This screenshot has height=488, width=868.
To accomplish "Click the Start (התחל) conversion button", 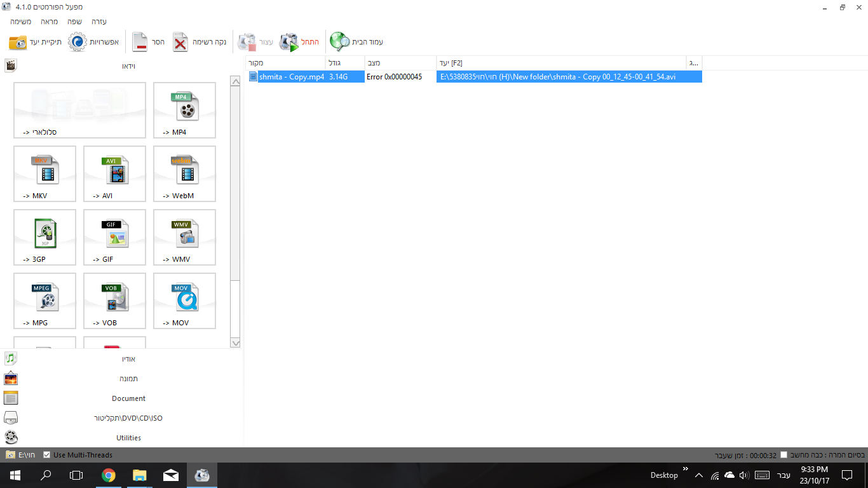I will 299,42.
